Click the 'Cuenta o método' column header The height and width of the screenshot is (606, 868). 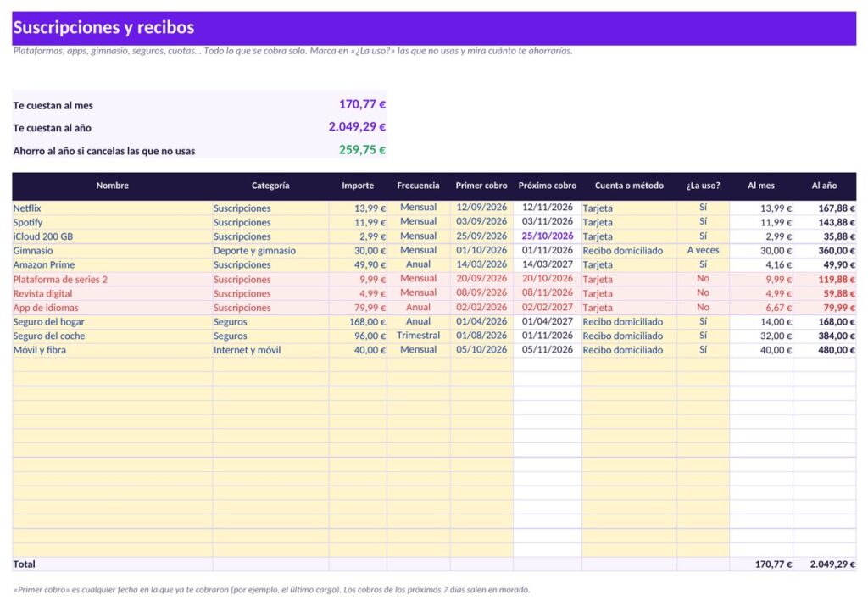(x=629, y=186)
